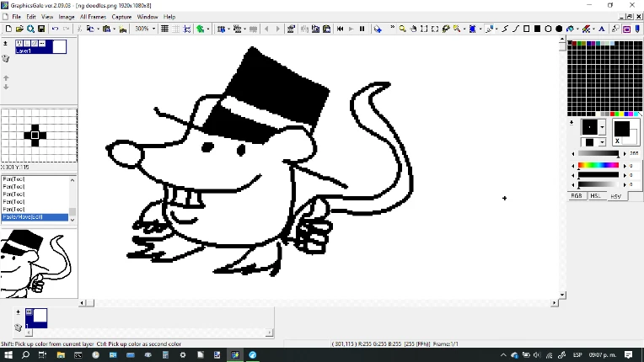Switch color sliders to HSV tab

pos(615,196)
